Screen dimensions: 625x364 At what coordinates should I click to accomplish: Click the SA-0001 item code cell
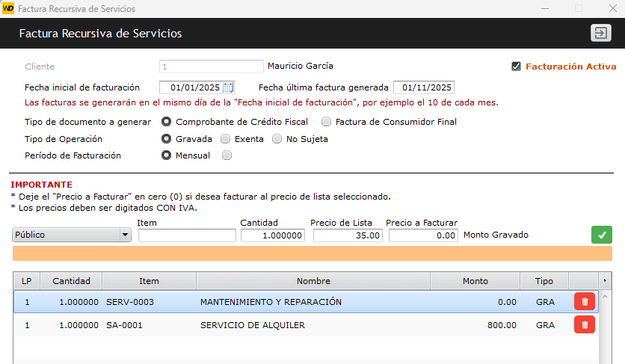[124, 325]
